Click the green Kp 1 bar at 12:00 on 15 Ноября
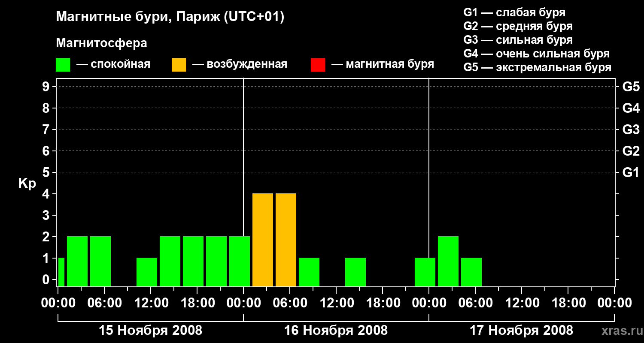The image size is (644, 343). pos(147,272)
